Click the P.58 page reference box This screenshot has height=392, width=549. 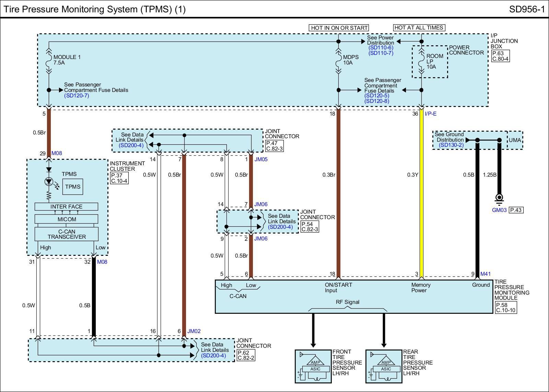pos(501,305)
